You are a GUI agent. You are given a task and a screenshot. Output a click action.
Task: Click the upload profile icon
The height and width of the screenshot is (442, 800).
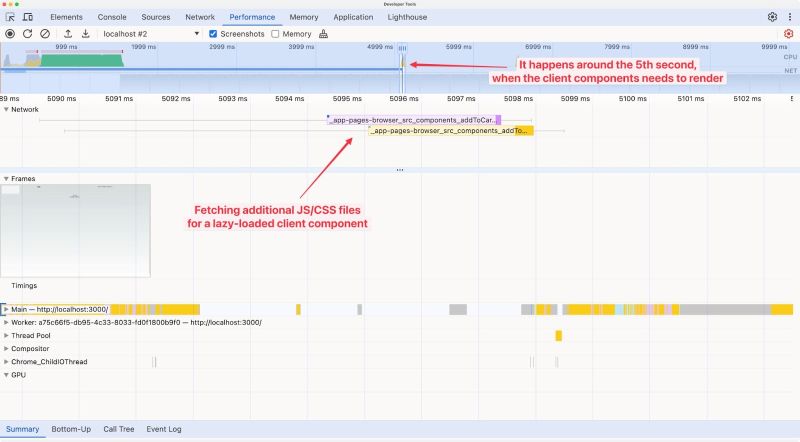(68, 34)
